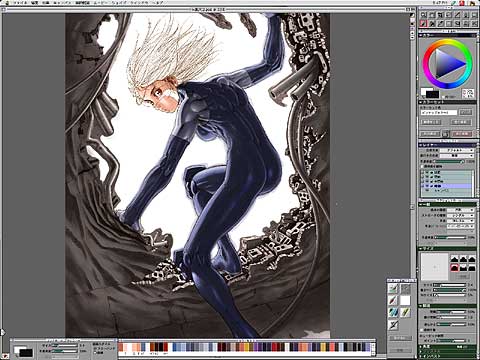Collapse the Color Set panel section triangle
Viewport: 480px width, 360px height.
tap(420, 102)
